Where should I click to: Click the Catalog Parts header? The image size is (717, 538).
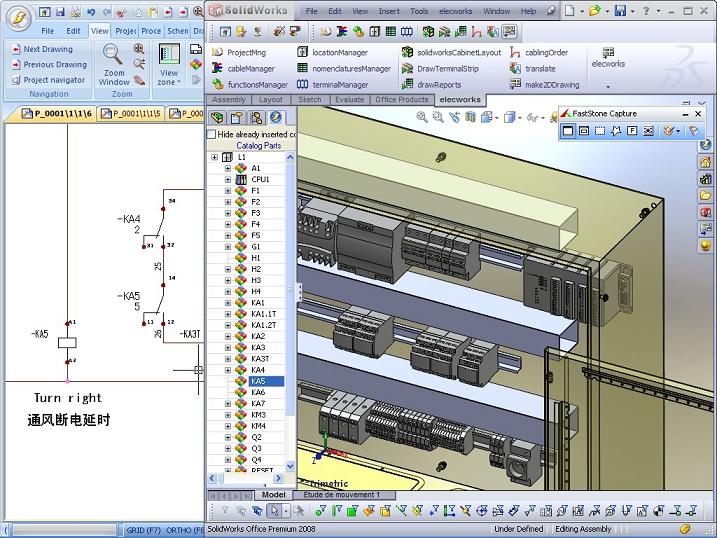(258, 145)
